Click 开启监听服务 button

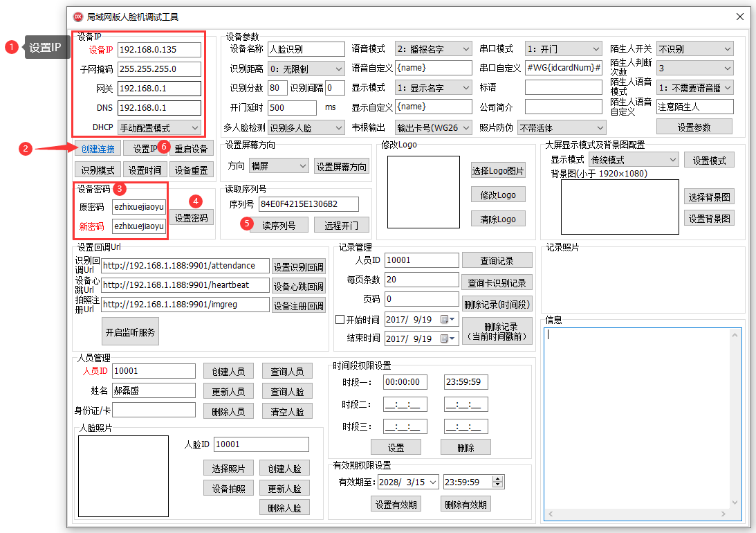130,332
